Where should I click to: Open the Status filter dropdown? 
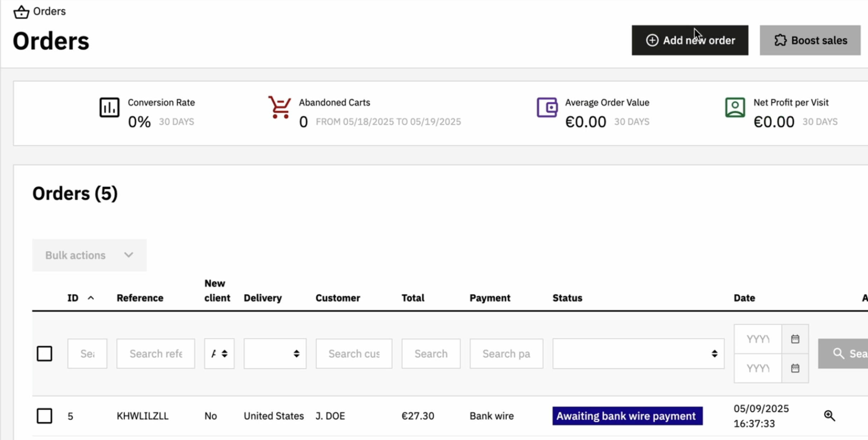[638, 353]
